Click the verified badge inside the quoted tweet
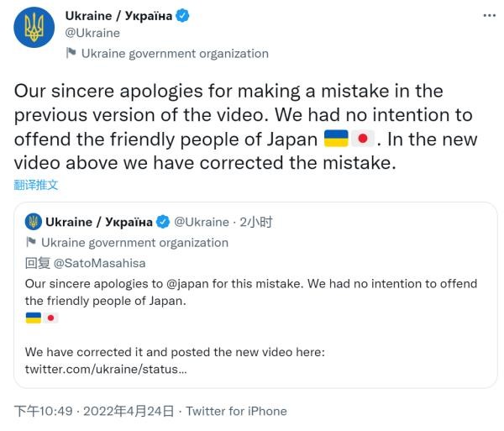Viewport: 504px width, 431px height. coord(163,223)
